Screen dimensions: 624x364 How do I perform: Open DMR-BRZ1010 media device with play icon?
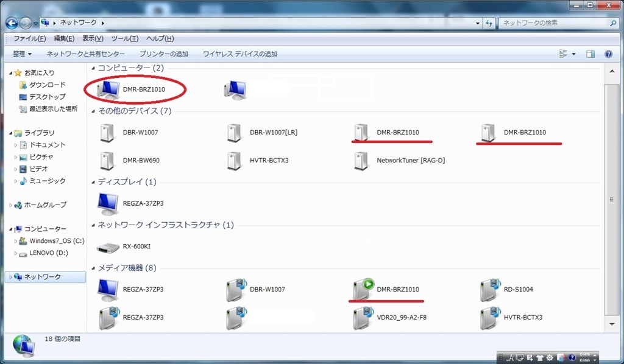[363, 289]
